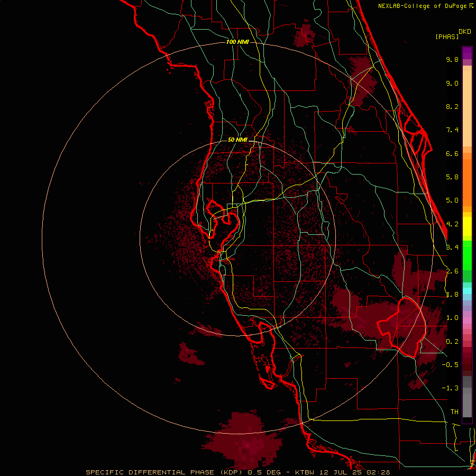
Task: Click the 1.8 scale label
Action: 452,295
